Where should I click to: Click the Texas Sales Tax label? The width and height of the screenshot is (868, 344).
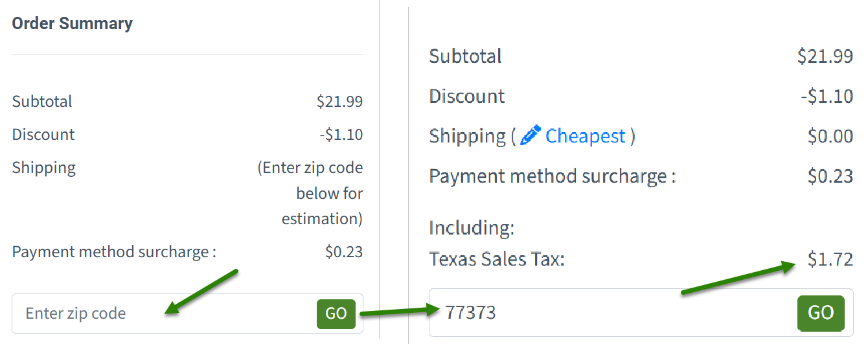[x=497, y=260]
